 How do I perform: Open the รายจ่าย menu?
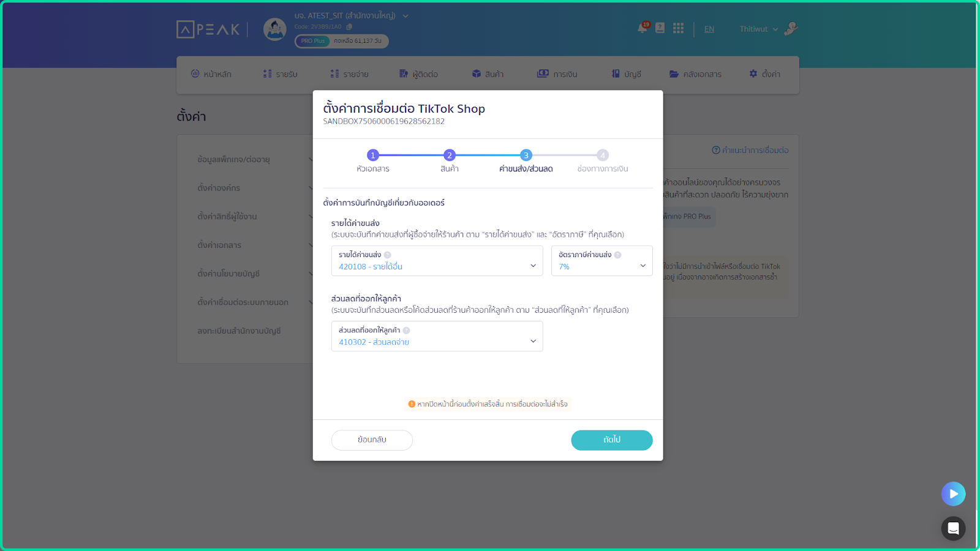350,74
